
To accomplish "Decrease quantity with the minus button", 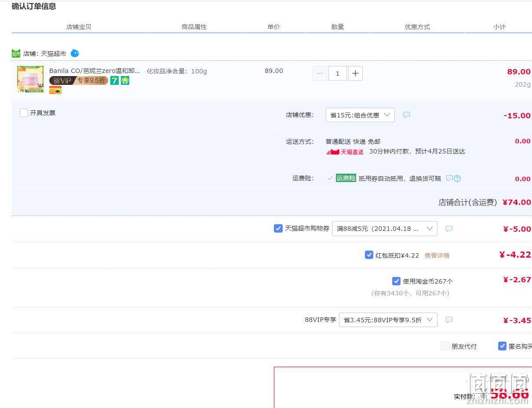I will (320, 73).
